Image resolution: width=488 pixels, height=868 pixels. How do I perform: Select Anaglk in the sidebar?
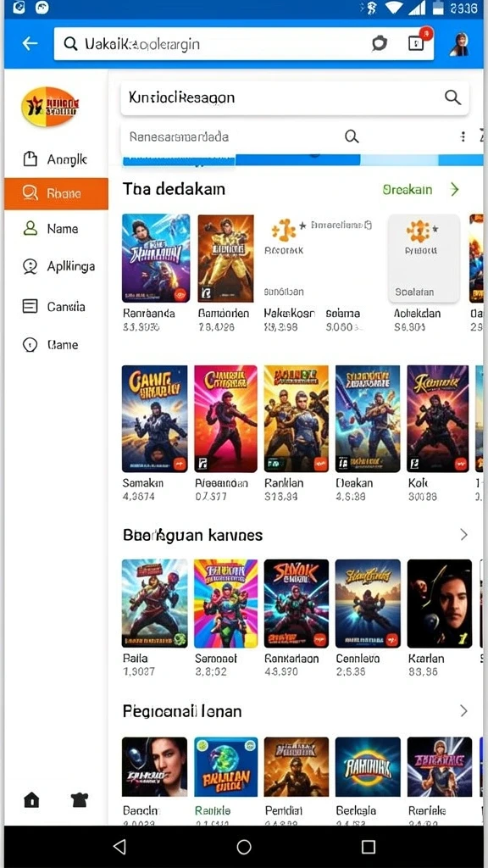[56, 159]
